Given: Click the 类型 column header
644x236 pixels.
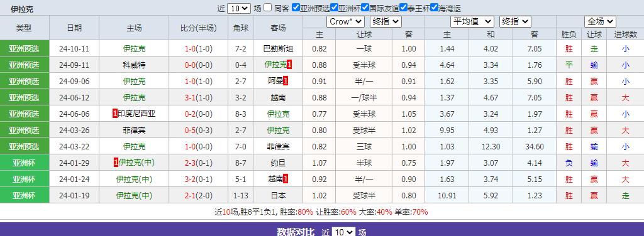Looking at the screenshot, I should [25, 28].
